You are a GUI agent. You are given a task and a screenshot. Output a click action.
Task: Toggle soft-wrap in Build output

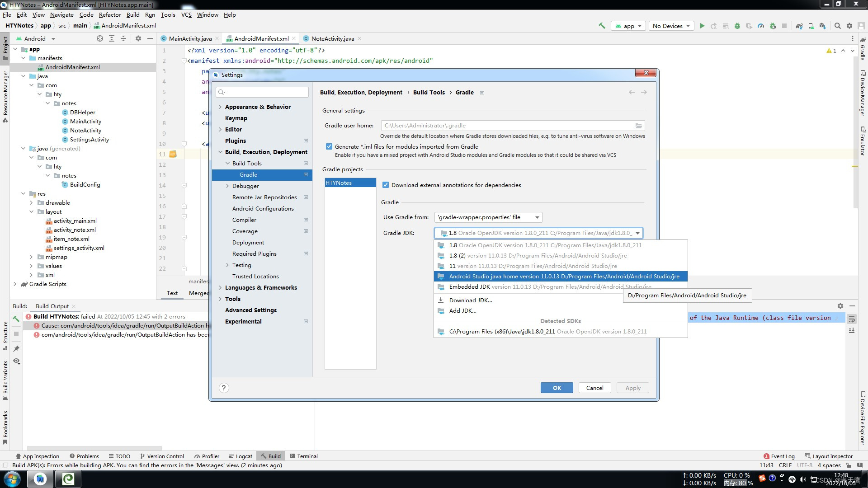(x=852, y=319)
